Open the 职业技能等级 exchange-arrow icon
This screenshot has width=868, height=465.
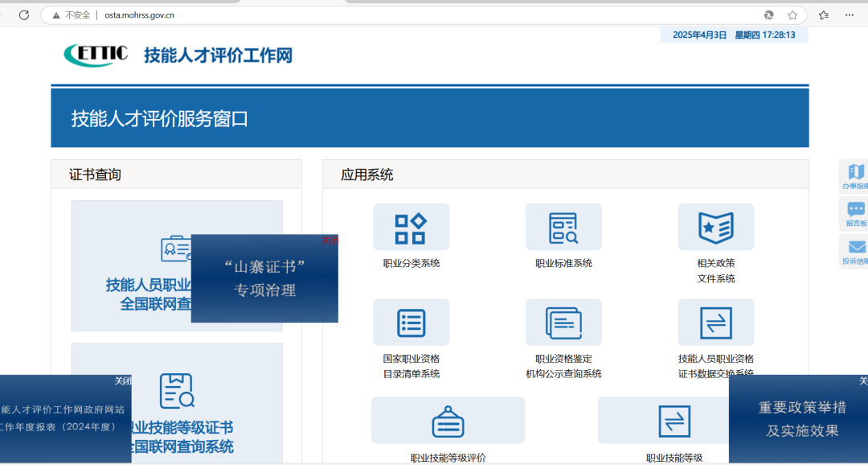(676, 420)
